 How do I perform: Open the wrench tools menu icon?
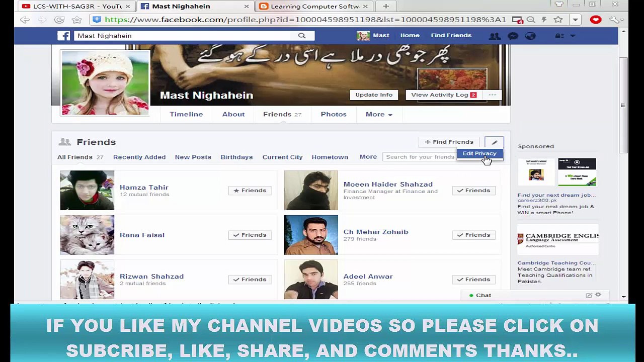point(614,20)
